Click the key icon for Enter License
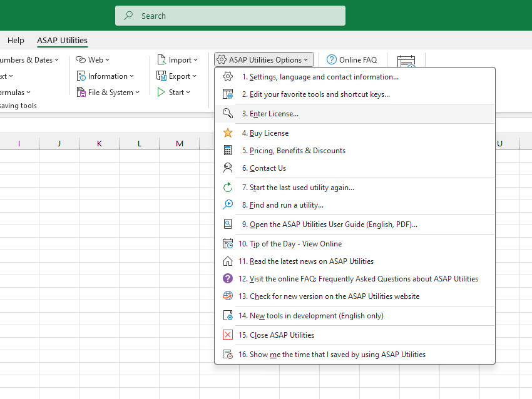This screenshot has width=532, height=399. click(228, 113)
